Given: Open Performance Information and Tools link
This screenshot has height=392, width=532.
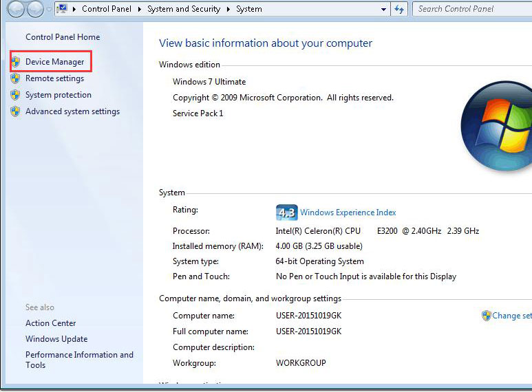Looking at the screenshot, I should click(x=79, y=360).
